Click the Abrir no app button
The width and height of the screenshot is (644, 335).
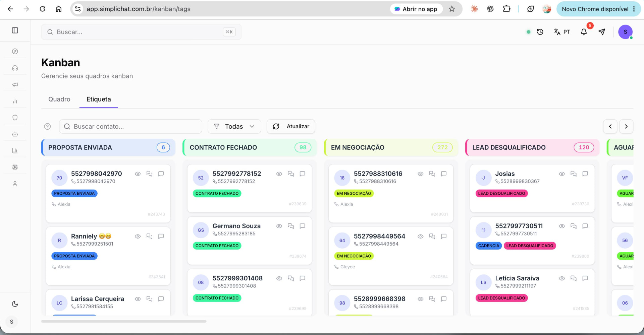(416, 9)
